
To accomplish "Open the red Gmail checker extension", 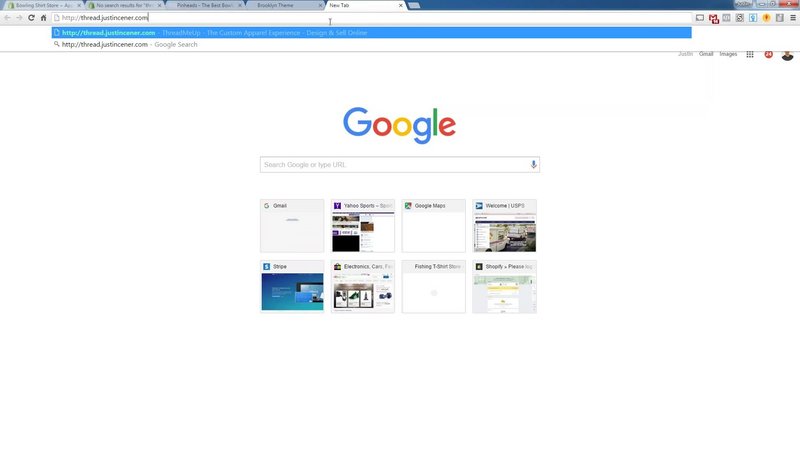I will 714,18.
